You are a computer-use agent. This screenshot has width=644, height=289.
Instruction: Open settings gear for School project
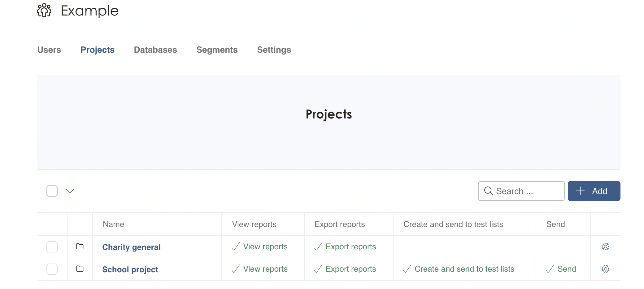[605, 269]
